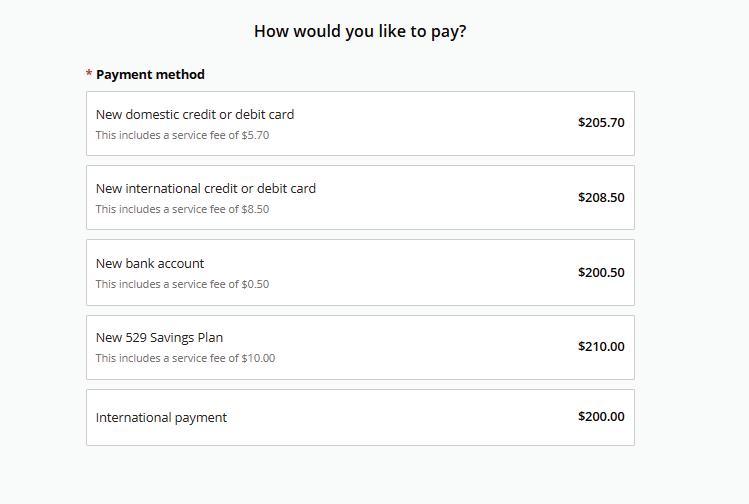
Task: Select the $200.50 price
Action: pyautogui.click(x=601, y=272)
